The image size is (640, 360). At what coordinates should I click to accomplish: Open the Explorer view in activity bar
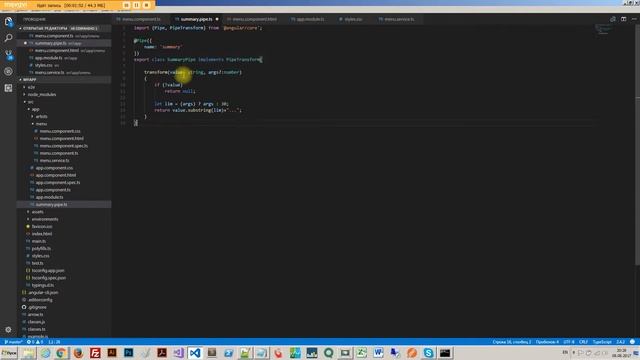[x=8, y=21]
